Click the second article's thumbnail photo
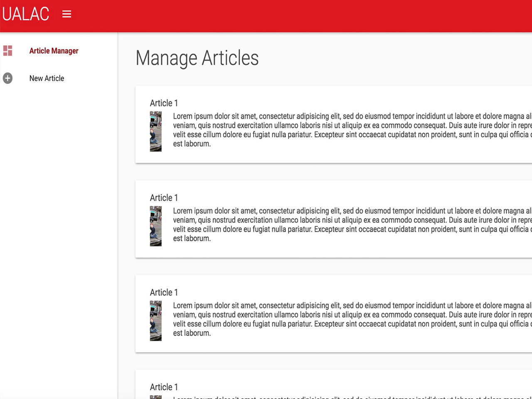The height and width of the screenshot is (399, 532). (155, 226)
